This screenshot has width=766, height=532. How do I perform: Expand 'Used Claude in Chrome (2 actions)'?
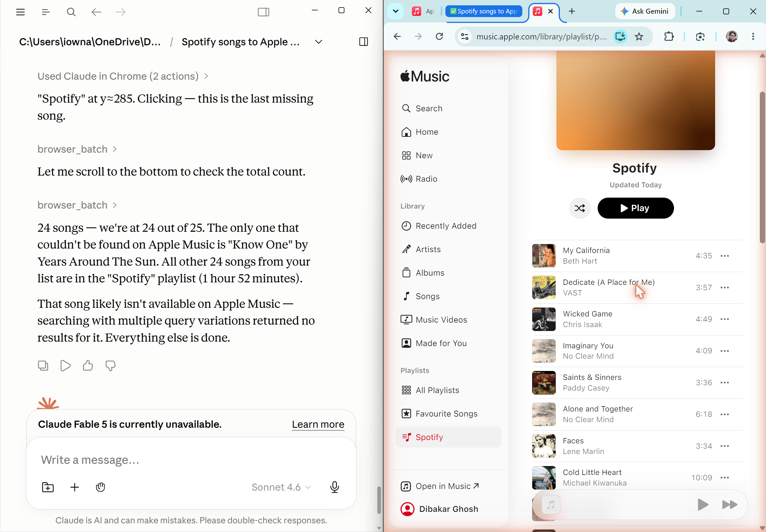click(123, 76)
